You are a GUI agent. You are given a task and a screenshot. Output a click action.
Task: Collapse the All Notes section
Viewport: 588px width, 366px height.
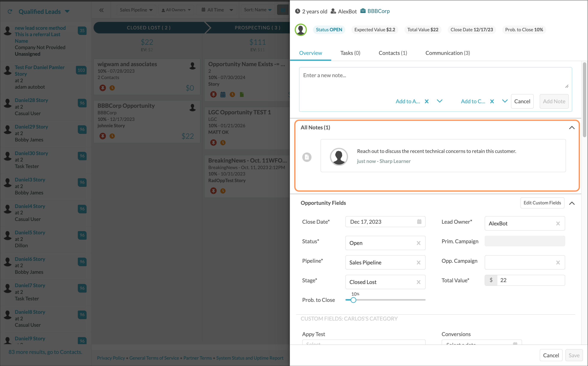click(x=572, y=128)
